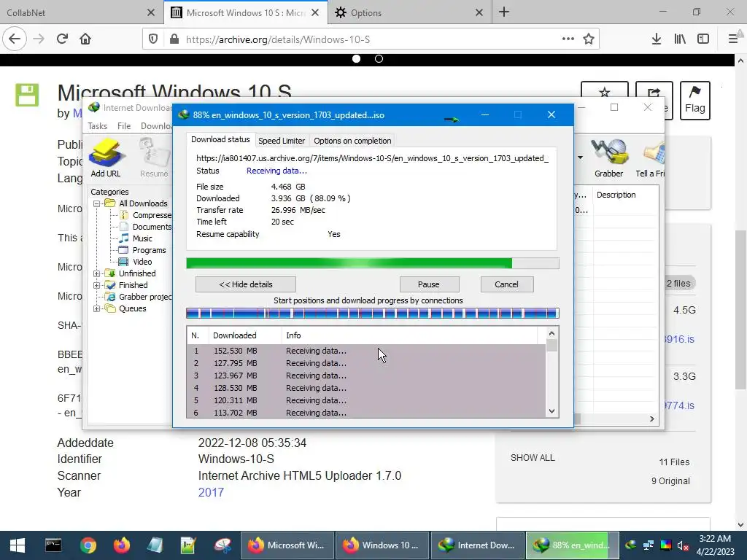Select the second carousel dot indicator

379,58
